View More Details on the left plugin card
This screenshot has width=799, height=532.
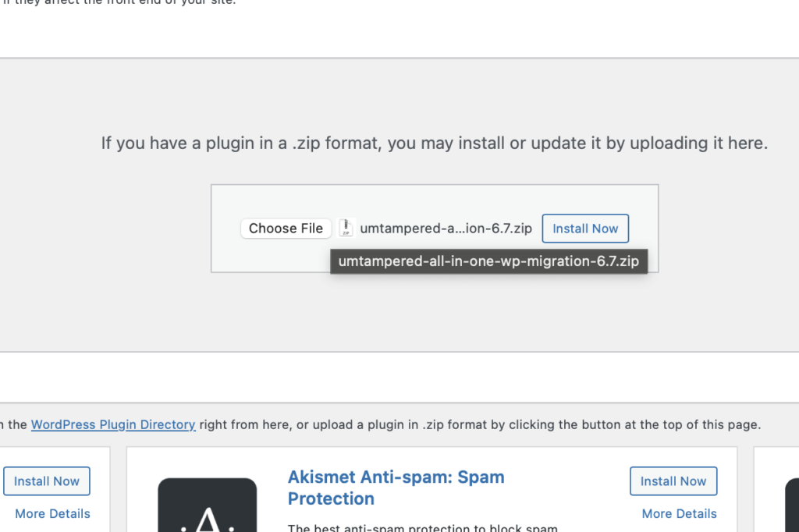point(52,513)
